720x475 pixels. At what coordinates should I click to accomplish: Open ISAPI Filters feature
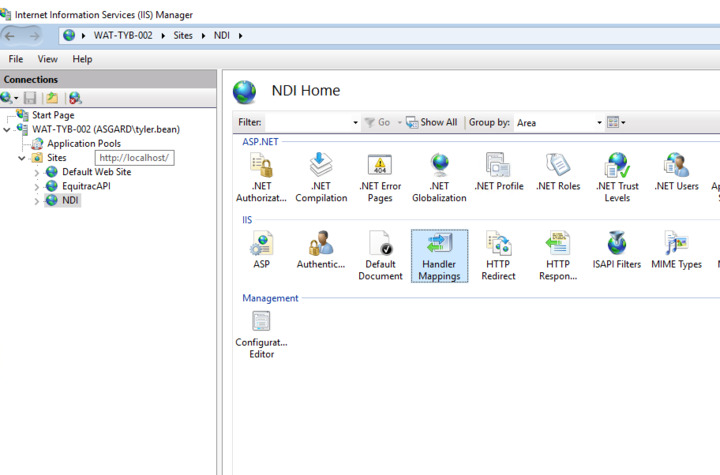pos(617,250)
